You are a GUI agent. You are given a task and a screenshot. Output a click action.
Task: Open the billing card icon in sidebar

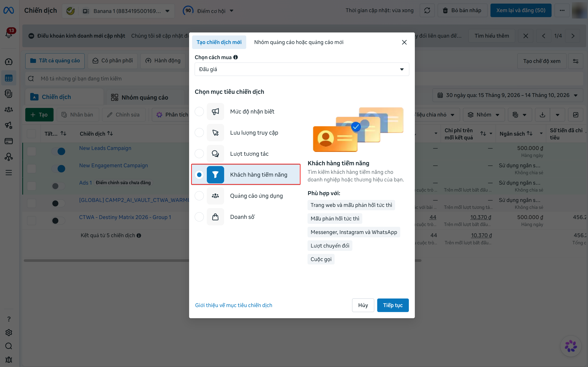(9, 141)
